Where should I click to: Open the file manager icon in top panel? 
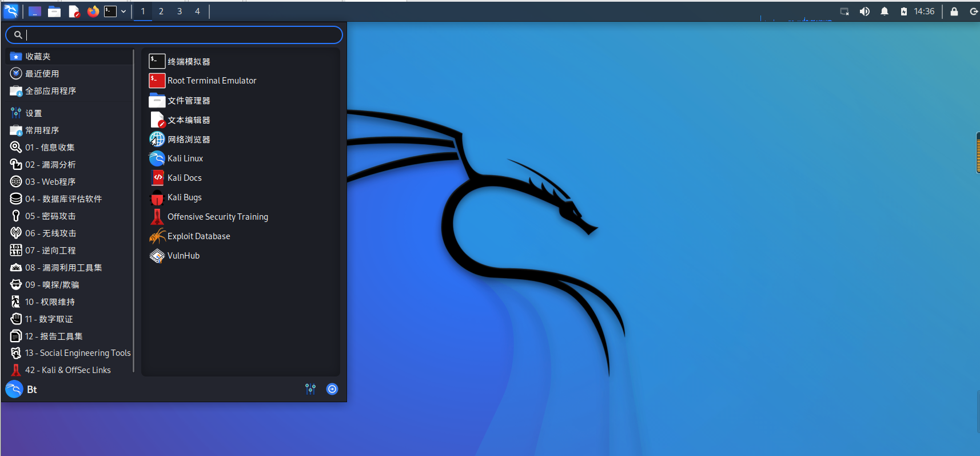[54, 11]
